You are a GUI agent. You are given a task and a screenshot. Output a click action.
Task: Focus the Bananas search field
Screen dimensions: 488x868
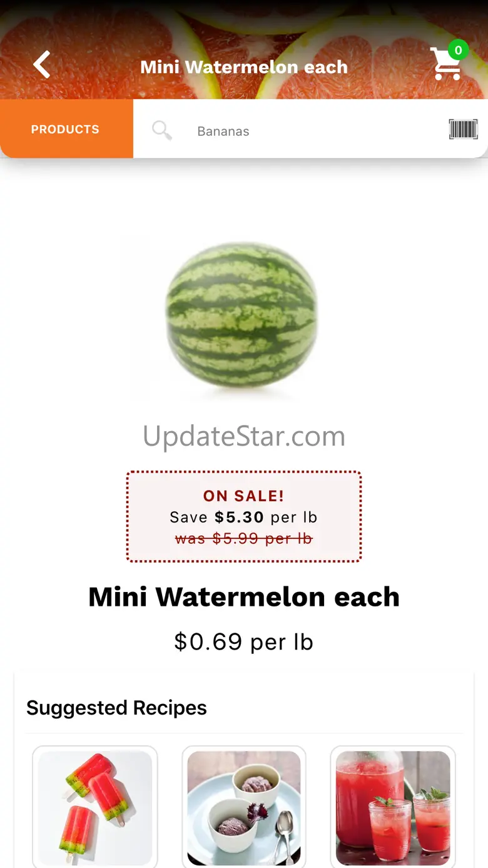[313, 131]
